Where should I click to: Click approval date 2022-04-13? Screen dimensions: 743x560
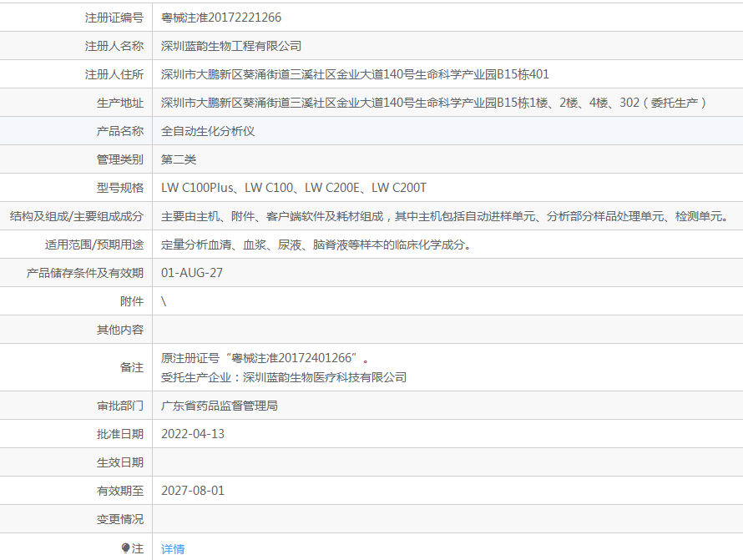click(x=193, y=434)
